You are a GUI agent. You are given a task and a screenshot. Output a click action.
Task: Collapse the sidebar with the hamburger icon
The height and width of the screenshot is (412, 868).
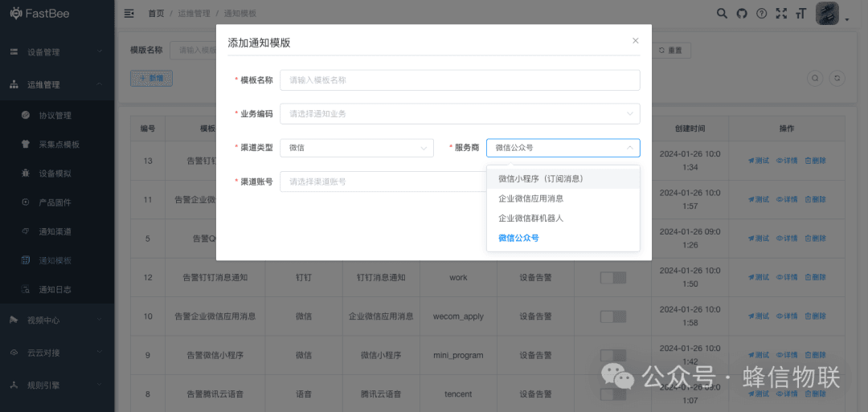[x=129, y=14]
